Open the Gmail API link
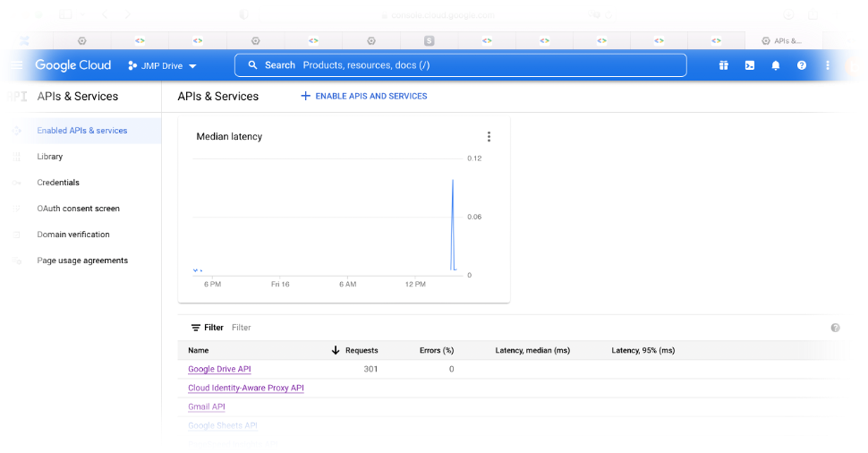Viewport: 868px width, 453px height. click(x=207, y=406)
